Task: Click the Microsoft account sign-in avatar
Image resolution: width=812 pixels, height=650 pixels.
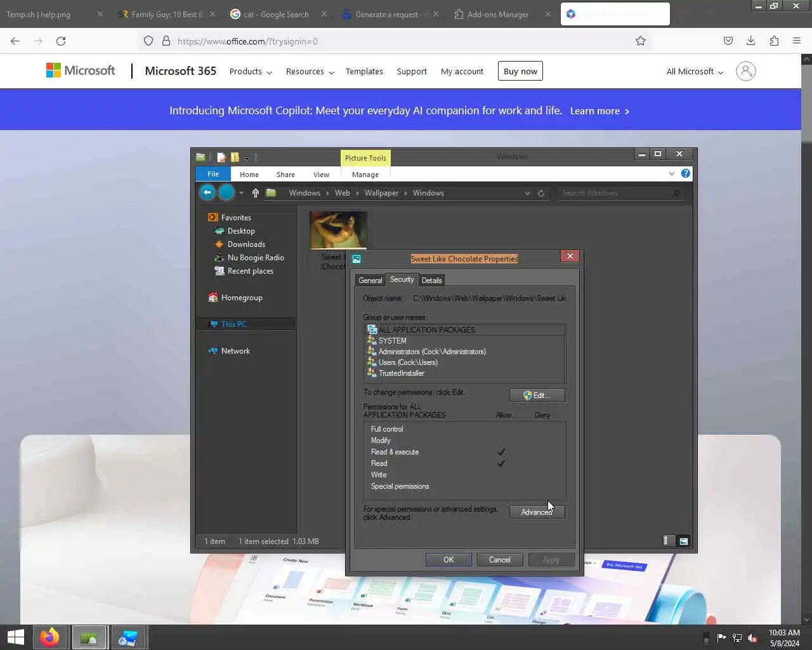Action: pyautogui.click(x=746, y=71)
